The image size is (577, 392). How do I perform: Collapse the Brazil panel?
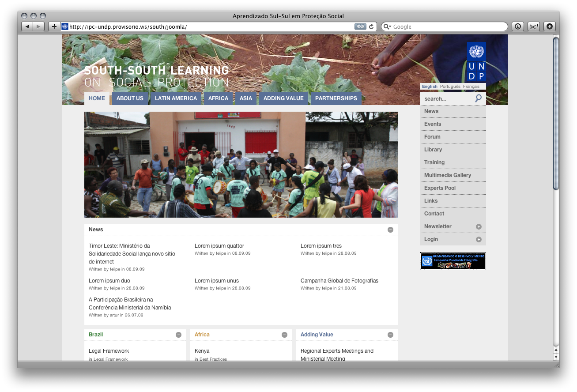coord(178,335)
